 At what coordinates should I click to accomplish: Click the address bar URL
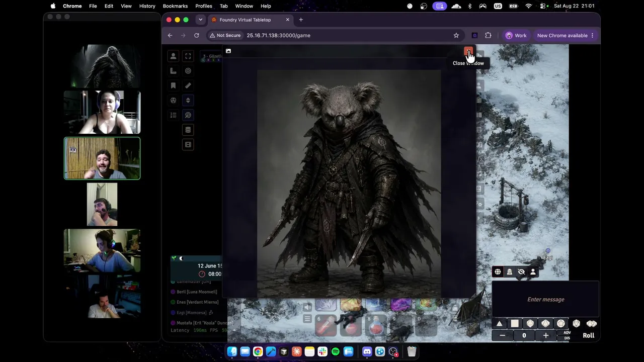(278, 36)
